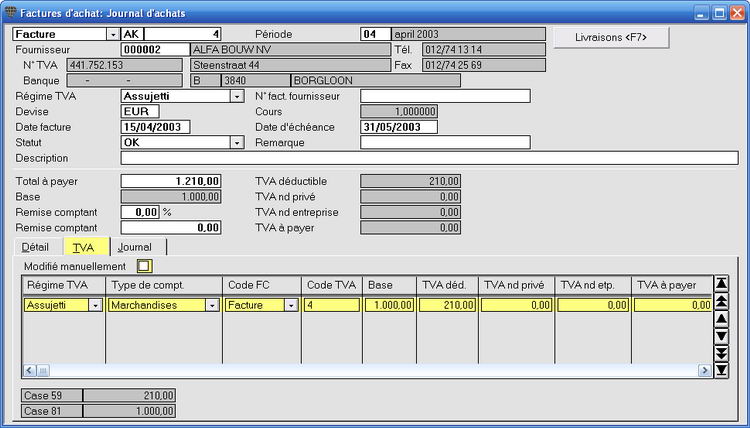Click the Régime TVA column header
This screenshot has height=428, width=750.
click(64, 285)
